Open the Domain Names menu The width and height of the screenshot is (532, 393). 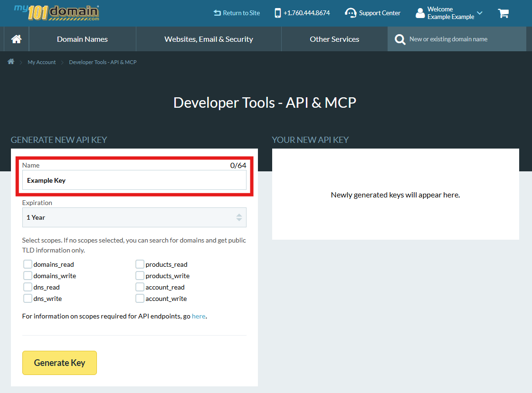point(82,39)
